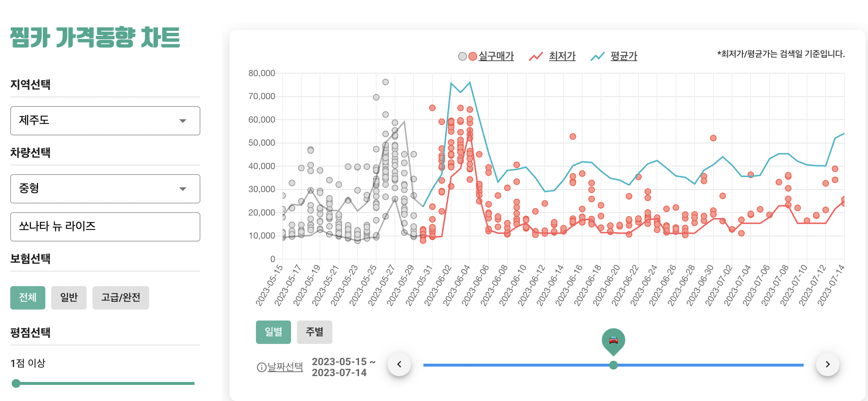Switch to the 주별 view tab

314,332
